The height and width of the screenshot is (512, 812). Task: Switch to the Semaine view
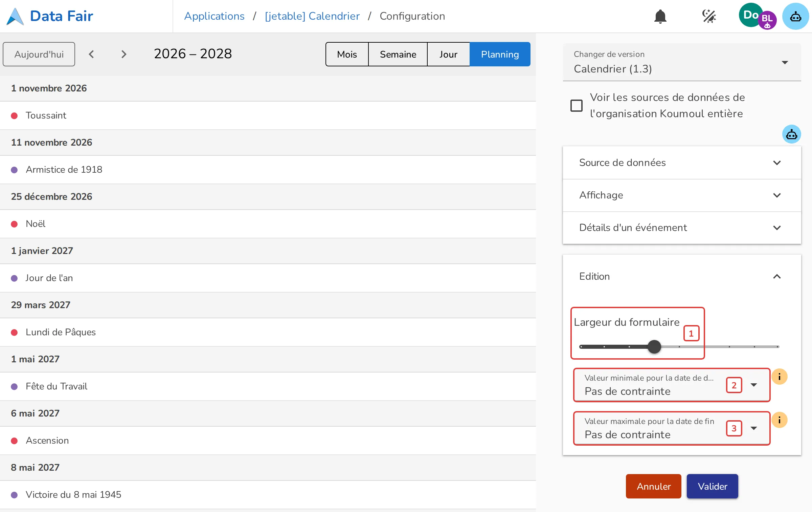(398, 54)
